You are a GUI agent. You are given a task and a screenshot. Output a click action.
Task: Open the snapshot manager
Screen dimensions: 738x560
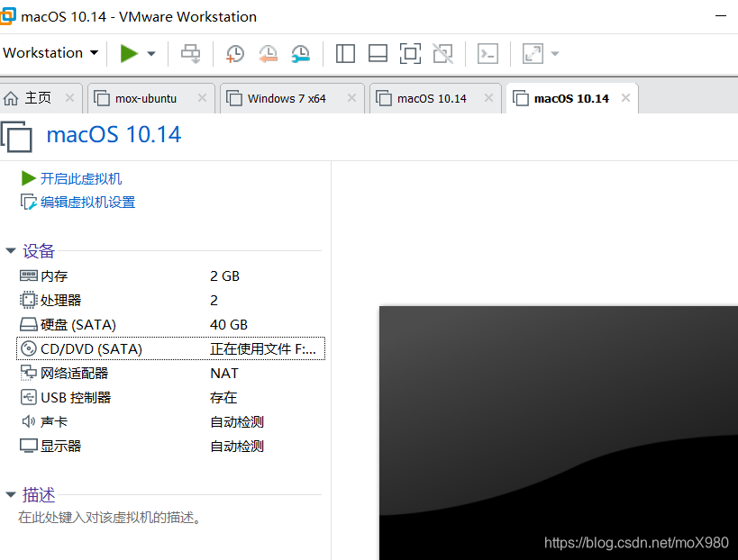300,54
